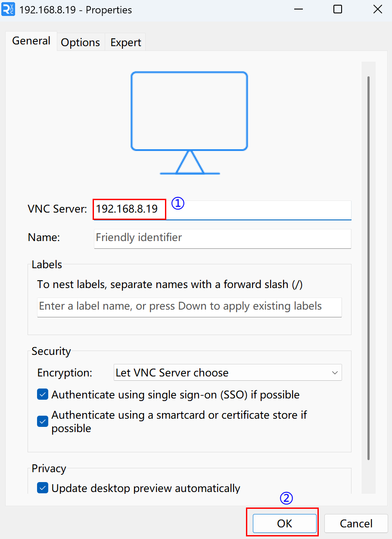Viewport: 392px width, 539px height.
Task: Click the Encryption dropdown chevron arrow
Action: click(x=335, y=372)
